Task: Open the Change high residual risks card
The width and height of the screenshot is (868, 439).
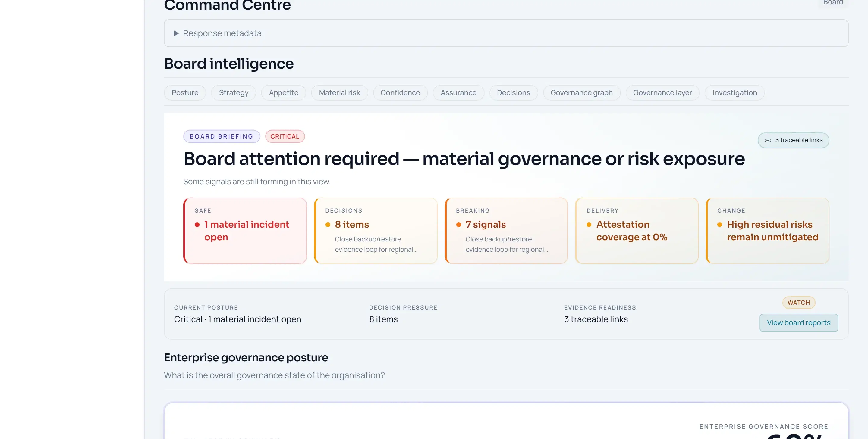Action: click(768, 231)
